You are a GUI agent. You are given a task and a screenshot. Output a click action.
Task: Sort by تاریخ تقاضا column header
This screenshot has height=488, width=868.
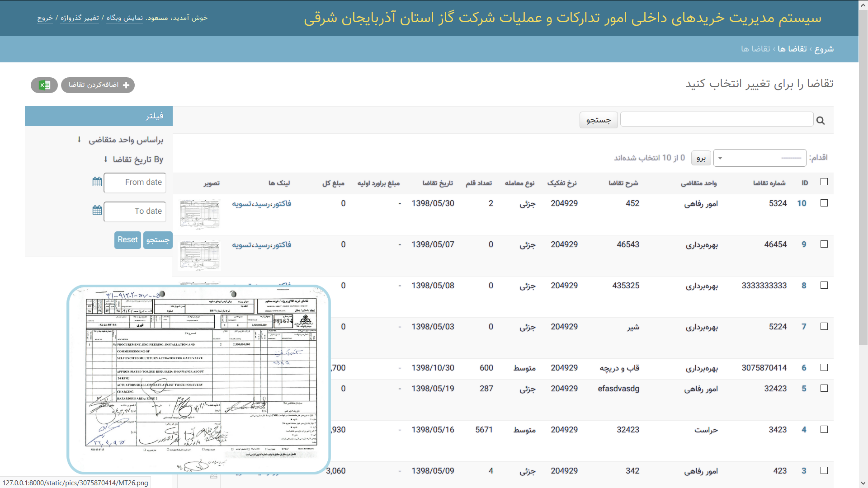pos(437,183)
